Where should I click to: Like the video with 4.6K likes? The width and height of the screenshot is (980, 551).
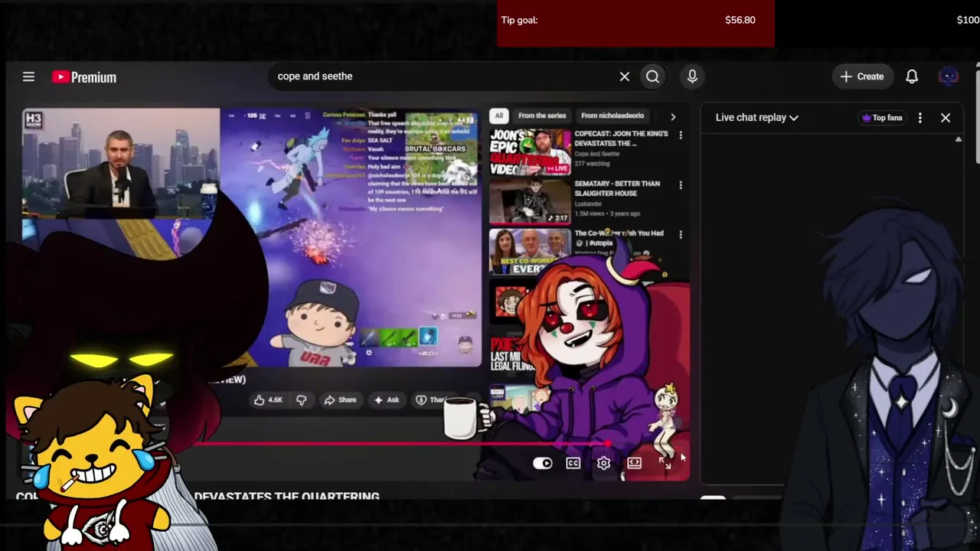[268, 400]
